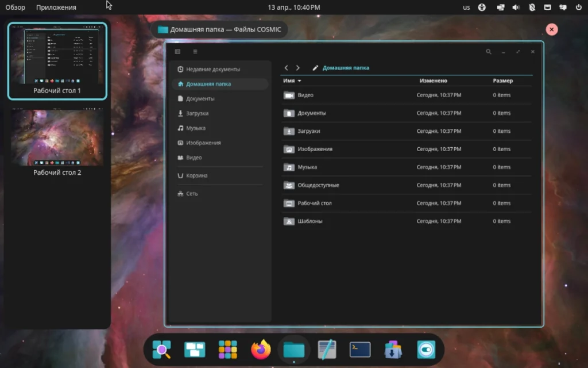Open the Обзор panel button
Viewport: 588px width, 368px height.
(16, 7)
